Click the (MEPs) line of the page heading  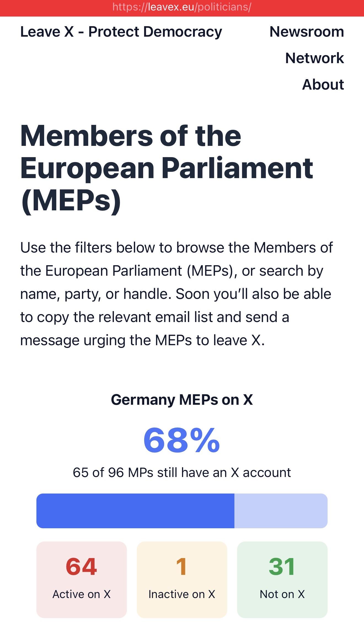click(x=71, y=200)
